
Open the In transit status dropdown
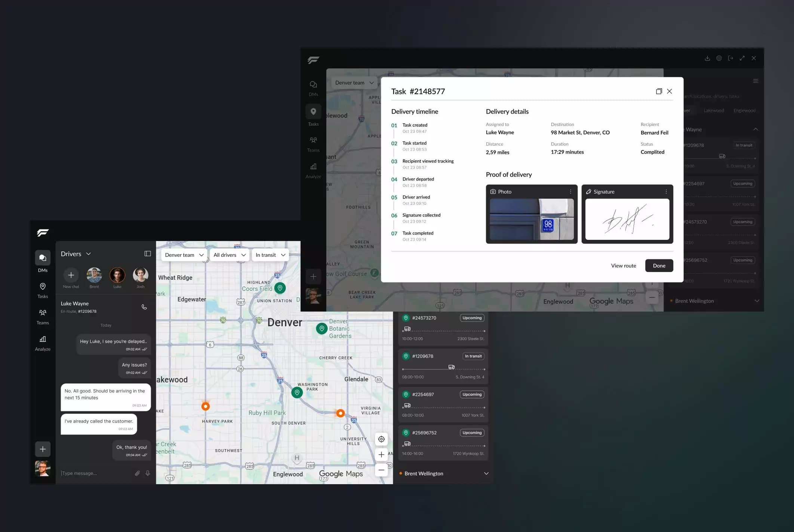tap(270, 255)
